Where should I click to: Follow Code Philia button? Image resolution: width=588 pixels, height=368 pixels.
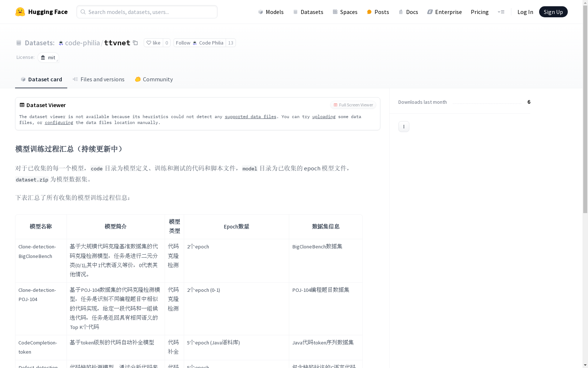click(200, 43)
